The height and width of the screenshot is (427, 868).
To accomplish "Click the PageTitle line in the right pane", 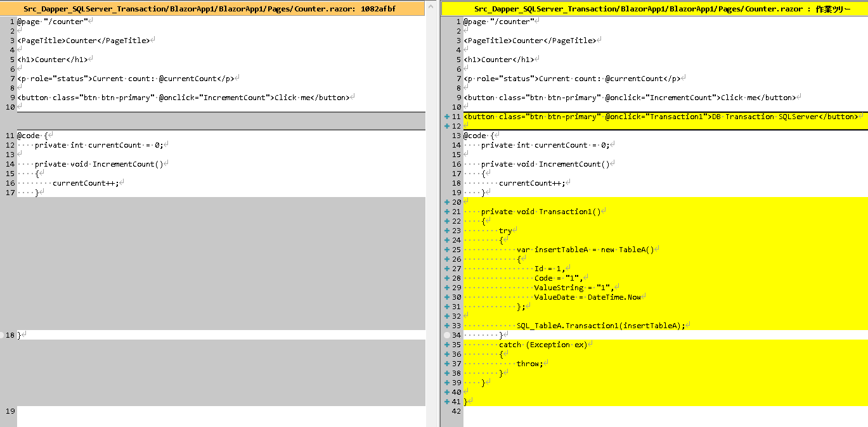I will point(529,41).
